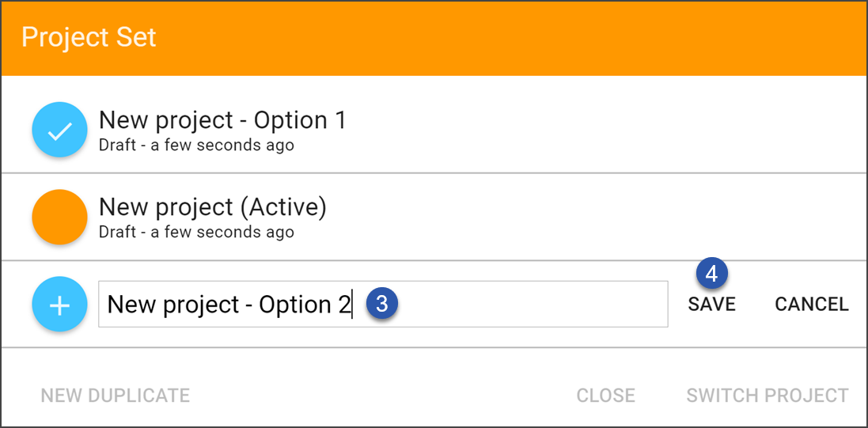Click Active project's 'Draft - a few seconds ago' subtitle
Image resolution: width=868 pixels, height=428 pixels.
[x=196, y=232]
